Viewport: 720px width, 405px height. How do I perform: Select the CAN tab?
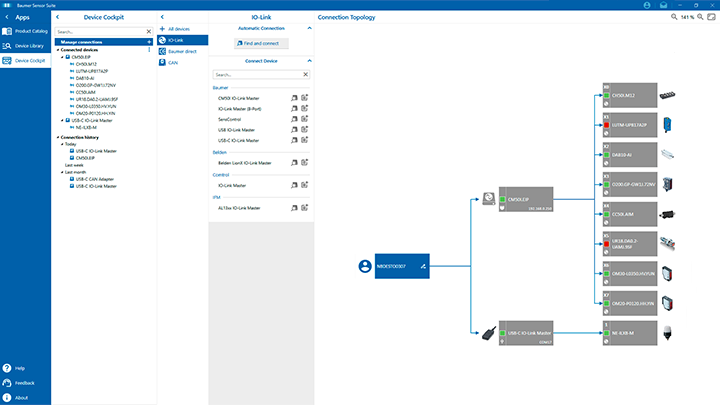pos(182,62)
